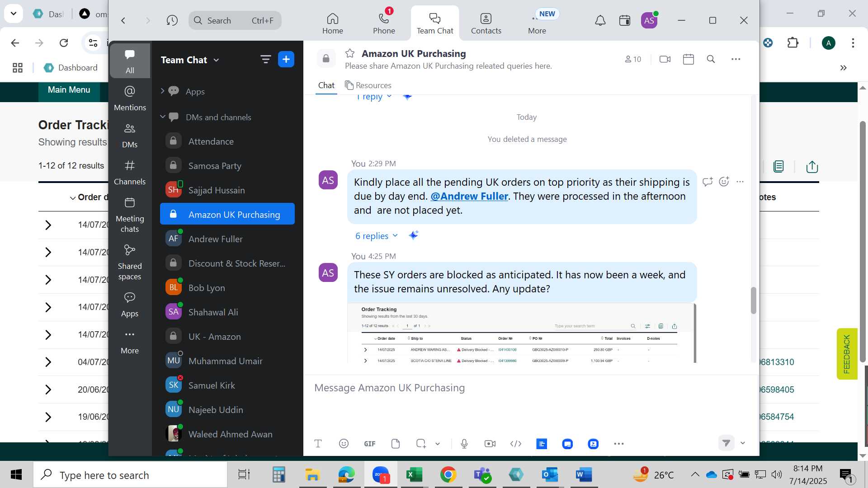Image resolution: width=868 pixels, height=488 pixels.
Task: Open the FEEDBACK tab in Dashboard
Action: (x=847, y=354)
